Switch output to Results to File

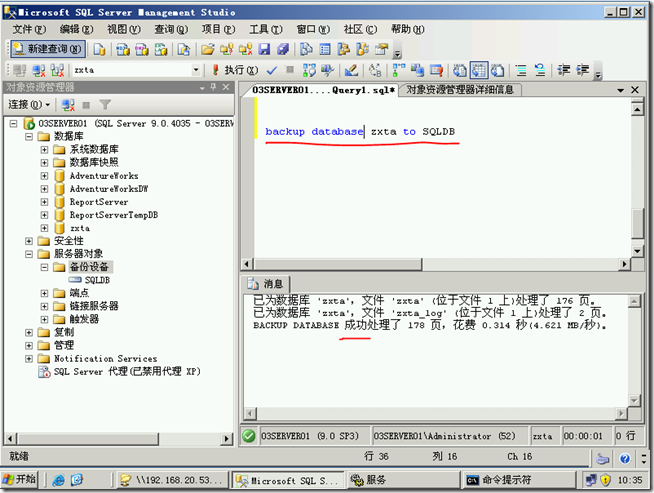click(498, 70)
